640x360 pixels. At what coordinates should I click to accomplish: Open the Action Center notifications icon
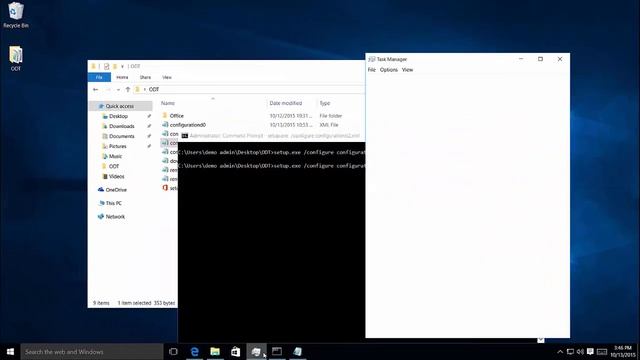coord(590,351)
